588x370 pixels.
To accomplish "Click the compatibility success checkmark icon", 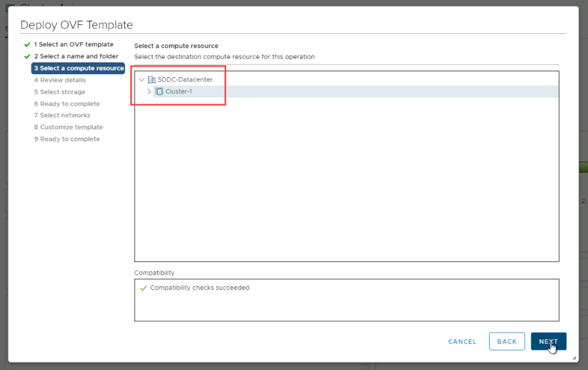I will pyautogui.click(x=143, y=288).
